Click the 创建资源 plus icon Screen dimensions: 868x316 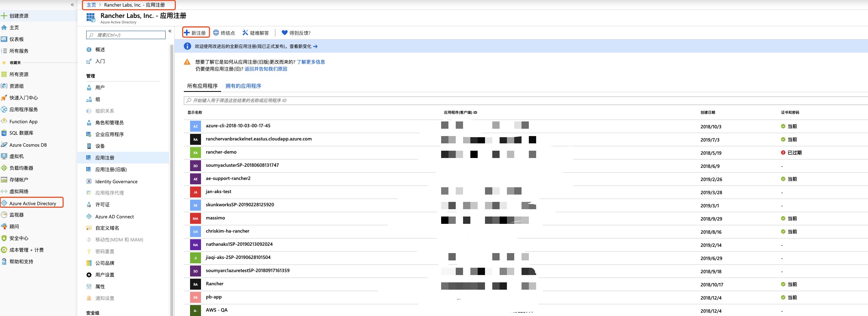tap(4, 16)
